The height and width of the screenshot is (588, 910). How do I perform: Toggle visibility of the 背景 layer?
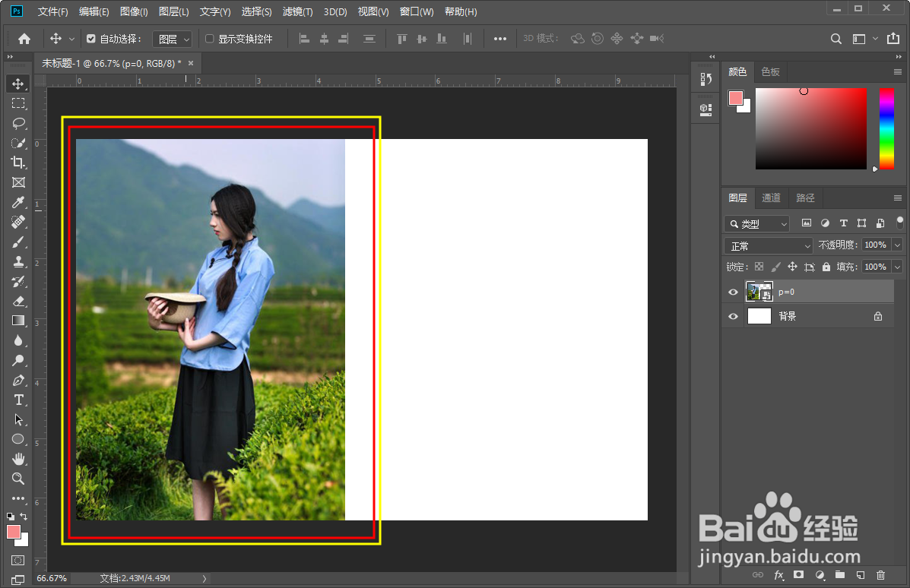click(732, 316)
